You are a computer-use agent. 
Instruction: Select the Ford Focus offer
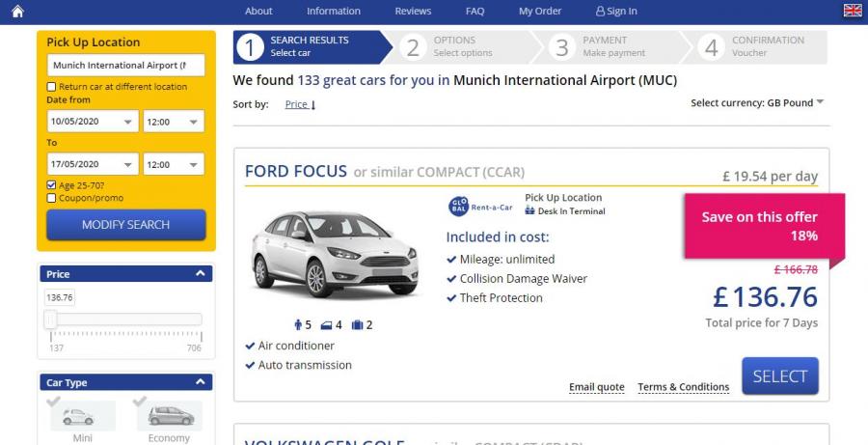click(x=780, y=376)
